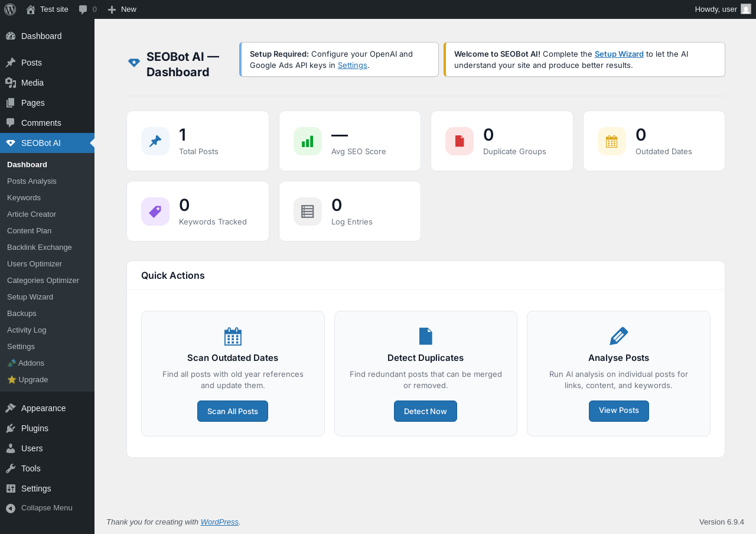Viewport: 756px width, 534px height.
Task: Open the Backups submenu item
Action: pos(22,314)
